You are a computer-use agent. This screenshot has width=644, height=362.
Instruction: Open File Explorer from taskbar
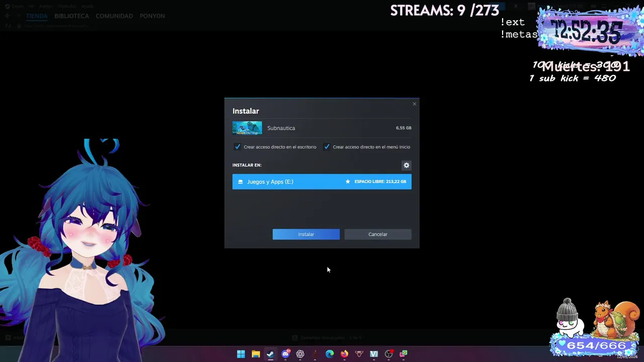(x=256, y=354)
